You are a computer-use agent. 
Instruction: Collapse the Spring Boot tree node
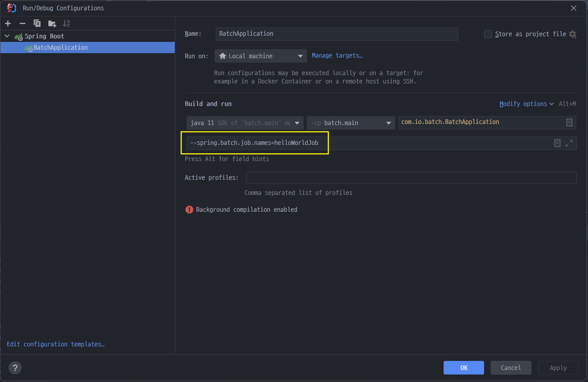(x=7, y=36)
